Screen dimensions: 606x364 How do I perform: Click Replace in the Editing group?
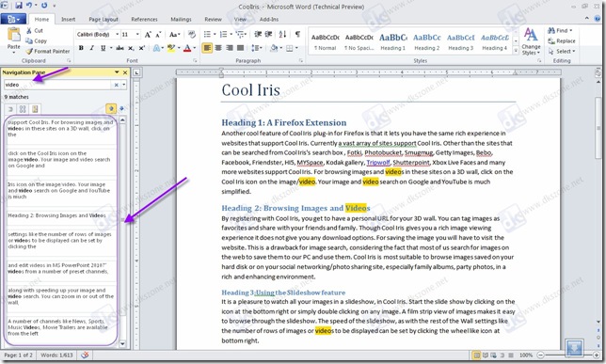pos(562,41)
